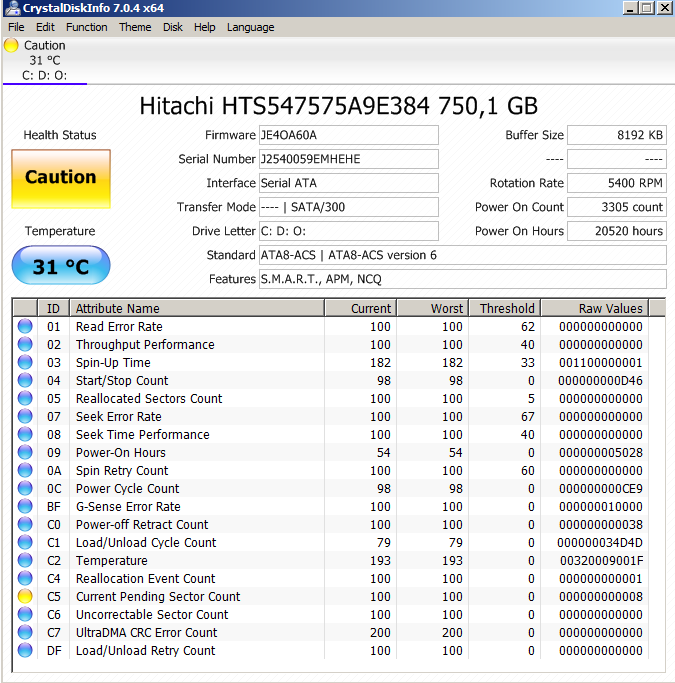
Task: Click raw value 000000005028 of Power-On Hours
Action: pos(601,453)
